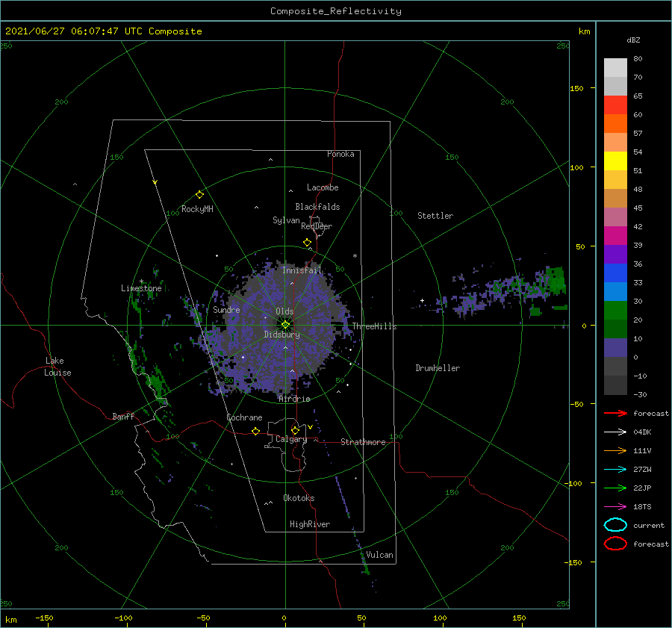This screenshot has height=628, width=672.
Task: Click the Cochrane city label
Action: pyautogui.click(x=244, y=417)
